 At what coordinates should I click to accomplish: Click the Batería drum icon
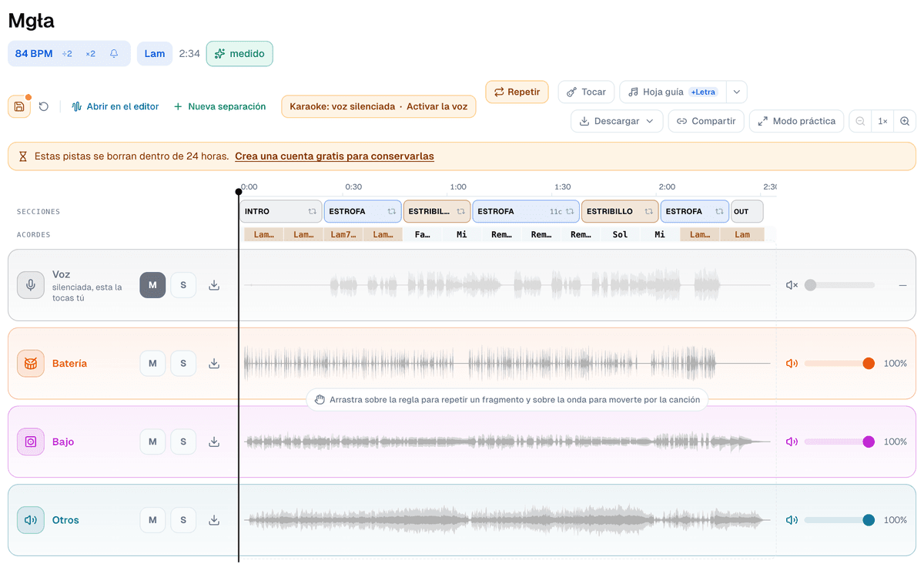click(x=31, y=364)
